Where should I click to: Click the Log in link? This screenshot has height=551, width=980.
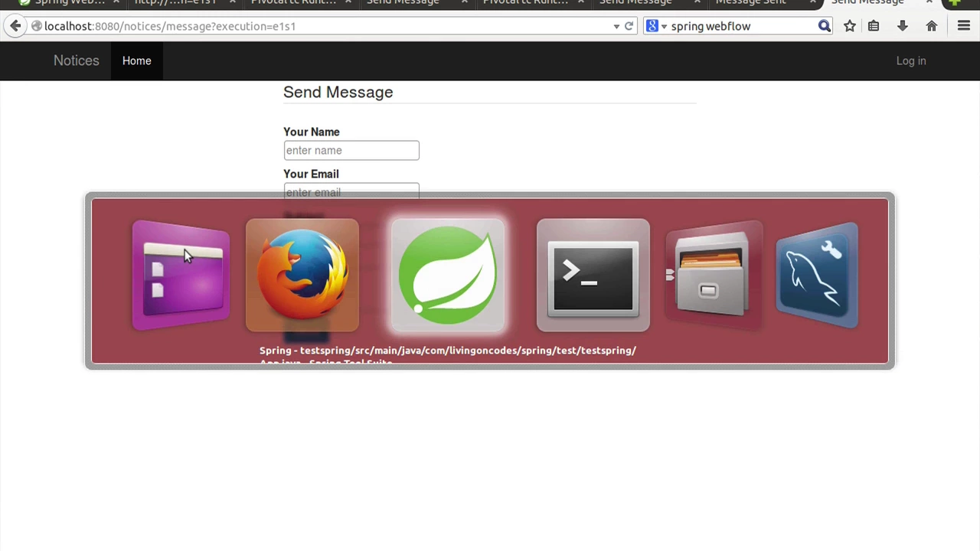[x=911, y=60]
